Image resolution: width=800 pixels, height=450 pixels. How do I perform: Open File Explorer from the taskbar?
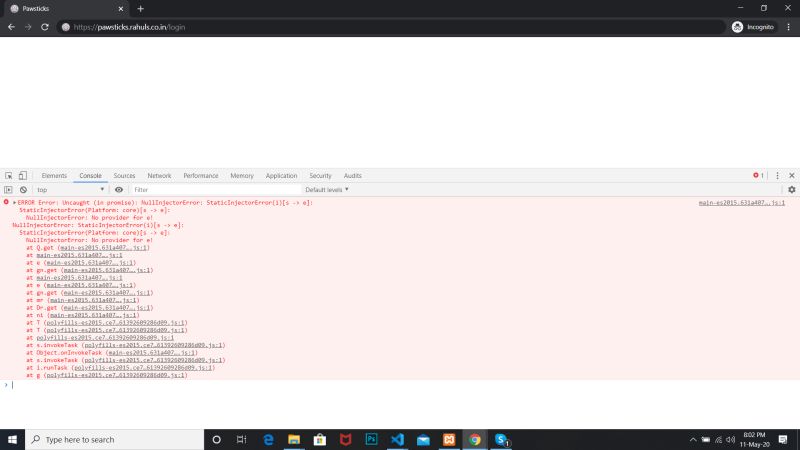tap(294, 439)
